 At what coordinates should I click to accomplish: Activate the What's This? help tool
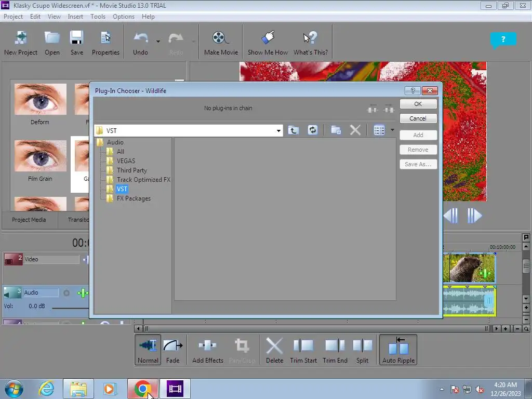coord(311,43)
